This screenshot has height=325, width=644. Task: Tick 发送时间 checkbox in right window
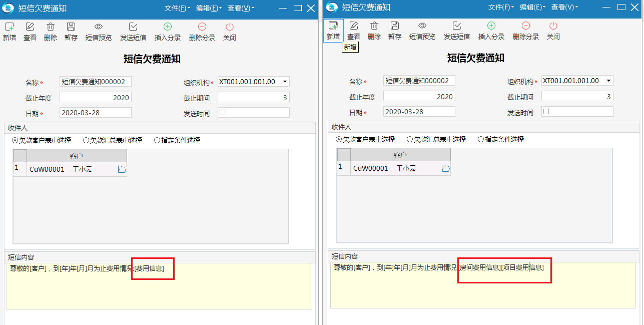click(x=546, y=112)
